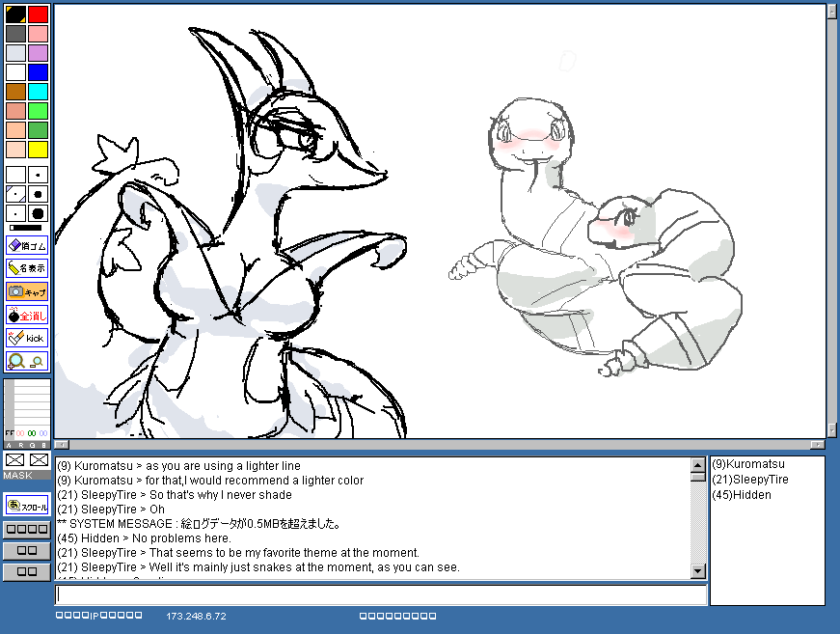
Task: Select the largest round brush size
Action: pos(38,213)
